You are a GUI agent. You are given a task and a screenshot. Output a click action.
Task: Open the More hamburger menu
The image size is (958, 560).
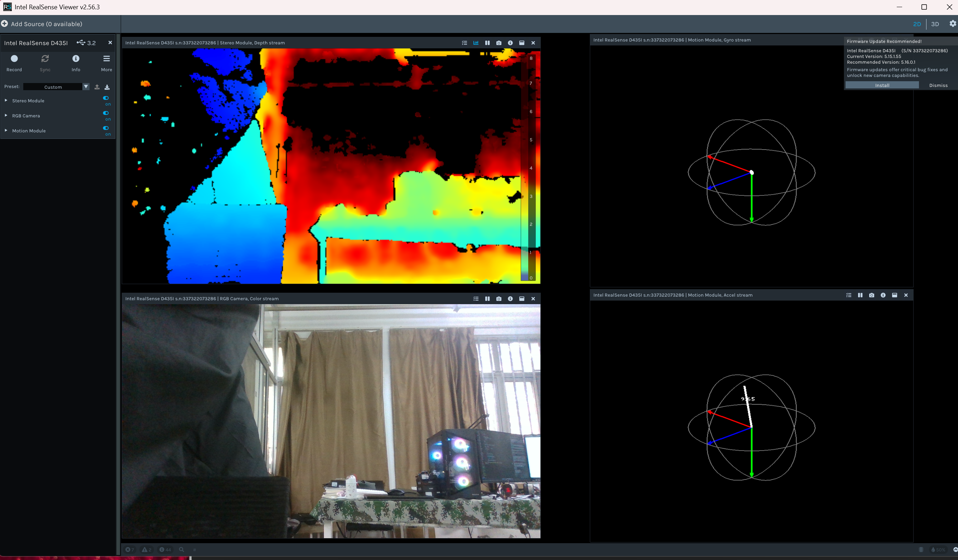(x=106, y=63)
